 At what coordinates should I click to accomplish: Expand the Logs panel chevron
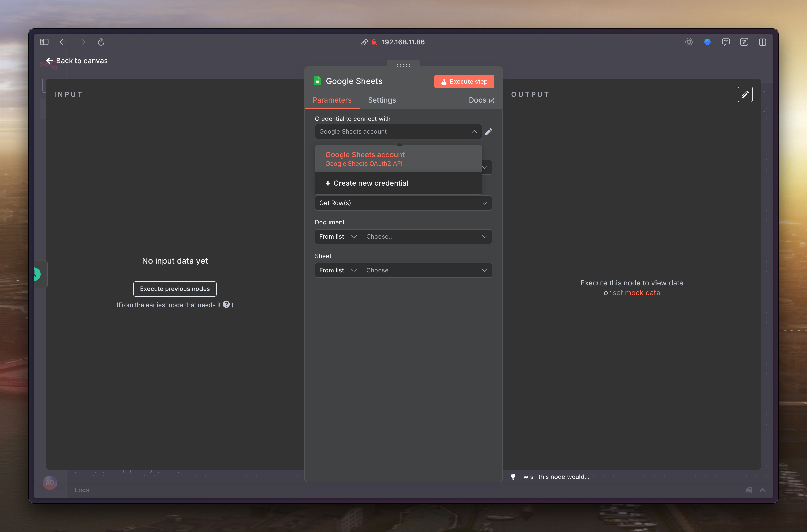coord(762,490)
